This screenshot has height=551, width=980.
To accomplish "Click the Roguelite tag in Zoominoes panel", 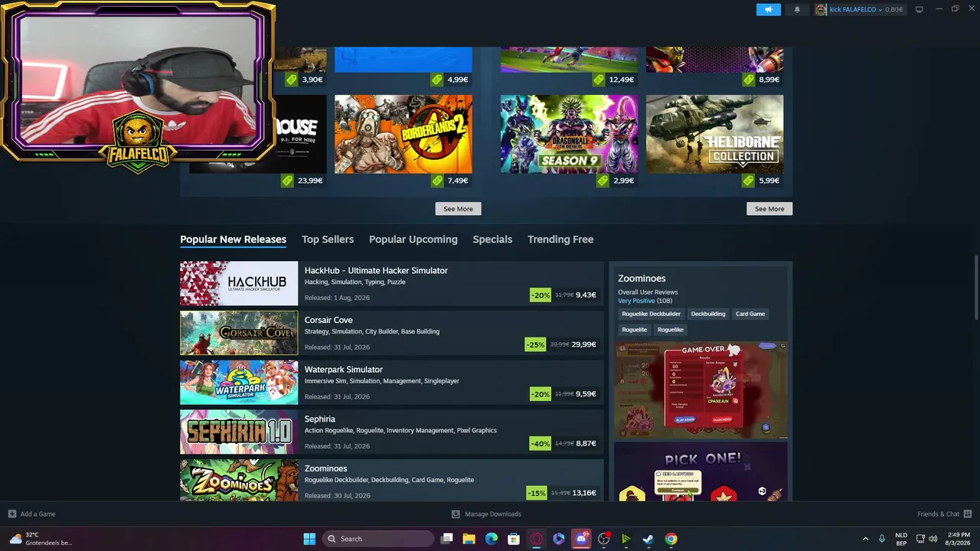I will tap(635, 330).
